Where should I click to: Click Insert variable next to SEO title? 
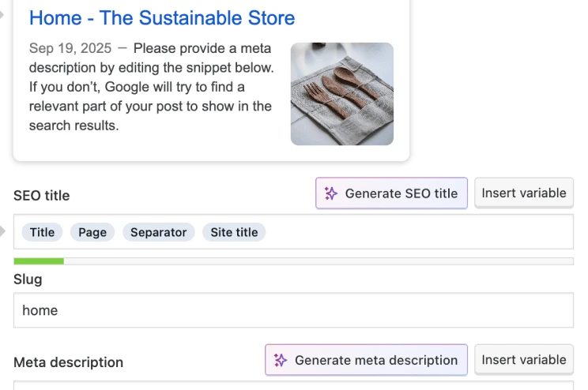click(523, 193)
